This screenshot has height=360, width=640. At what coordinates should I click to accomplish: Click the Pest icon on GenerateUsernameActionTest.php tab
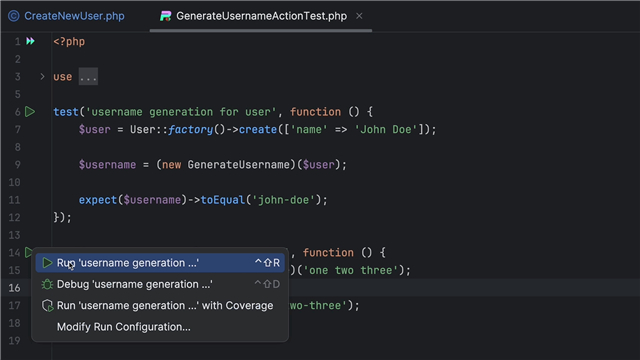(165, 16)
